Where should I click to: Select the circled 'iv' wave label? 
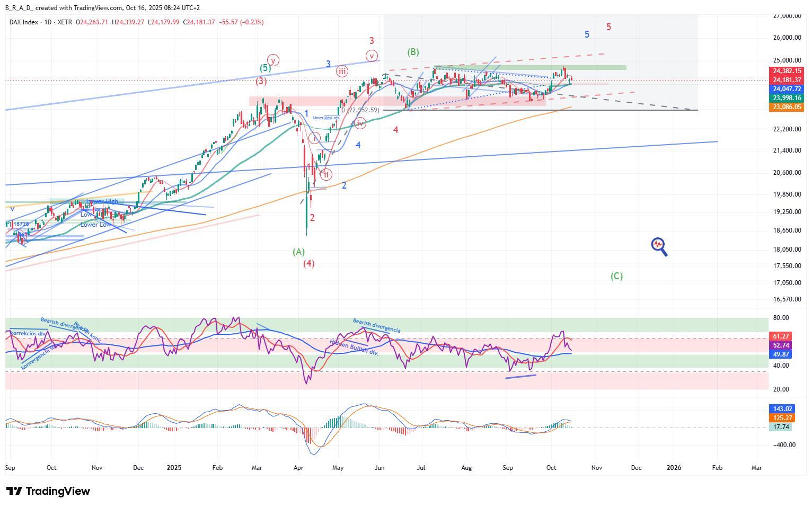click(360, 123)
